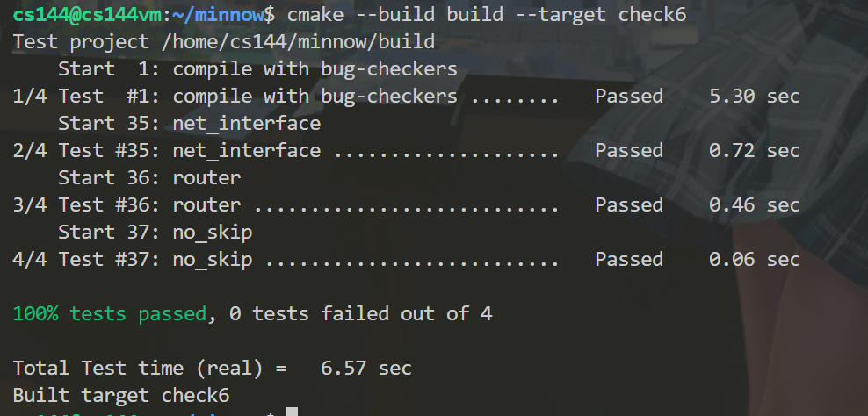The height and width of the screenshot is (416, 868).
Task: Click the Start 37: no_skip line
Action: [x=155, y=232]
